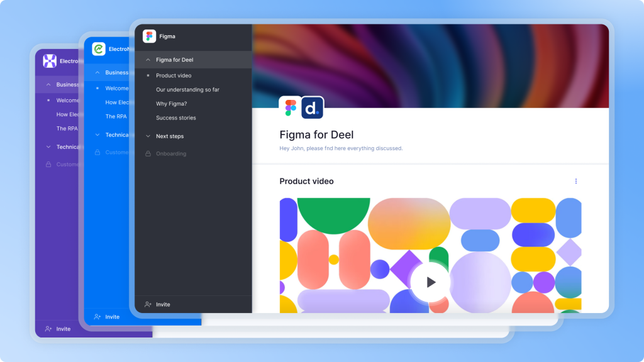Expand the Technical section in the purple window
Image resolution: width=644 pixels, height=362 pixels.
(x=48, y=146)
